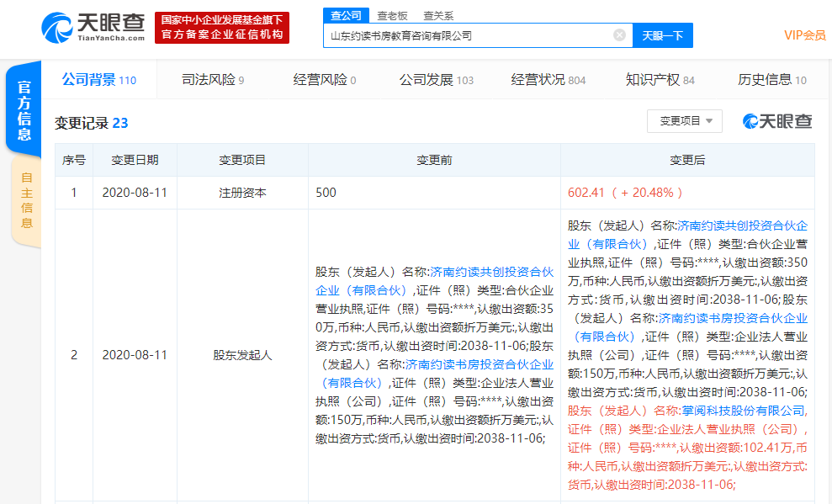Switch to the 查关系 search tab
This screenshot has width=832, height=504.
click(438, 16)
